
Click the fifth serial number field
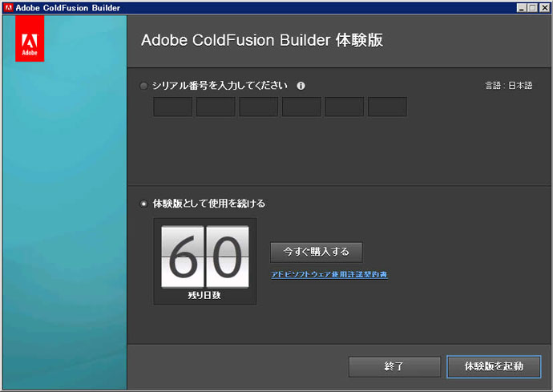pos(344,107)
